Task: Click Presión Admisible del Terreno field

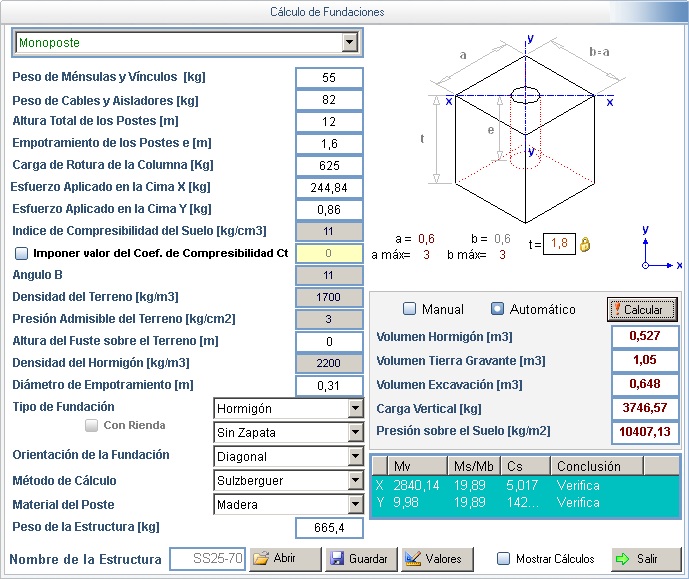Action: [329, 319]
